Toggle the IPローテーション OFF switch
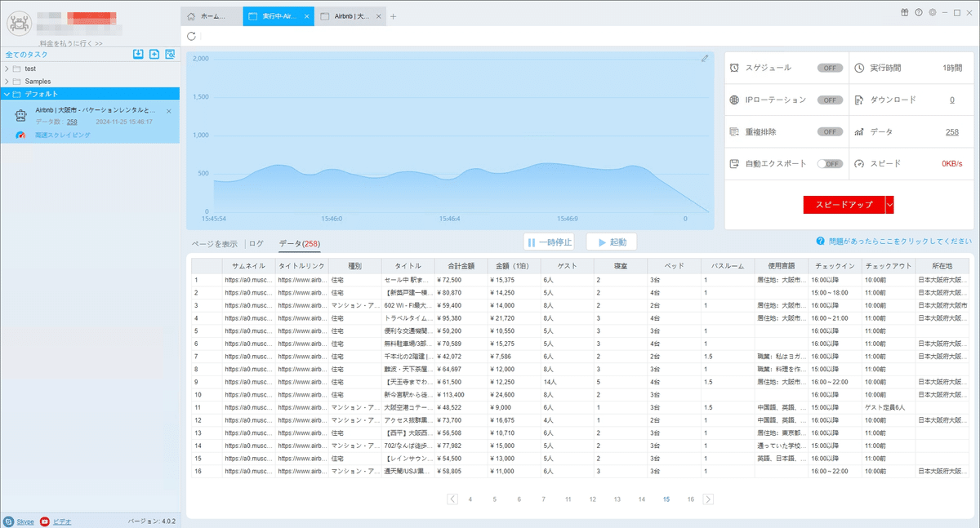 pos(830,100)
